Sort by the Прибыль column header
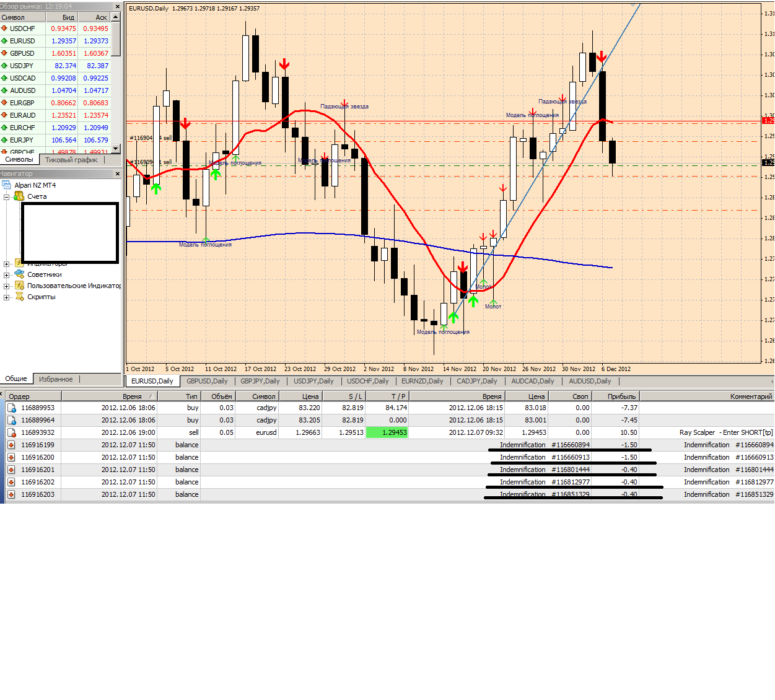The image size is (775, 700). pyautogui.click(x=615, y=396)
